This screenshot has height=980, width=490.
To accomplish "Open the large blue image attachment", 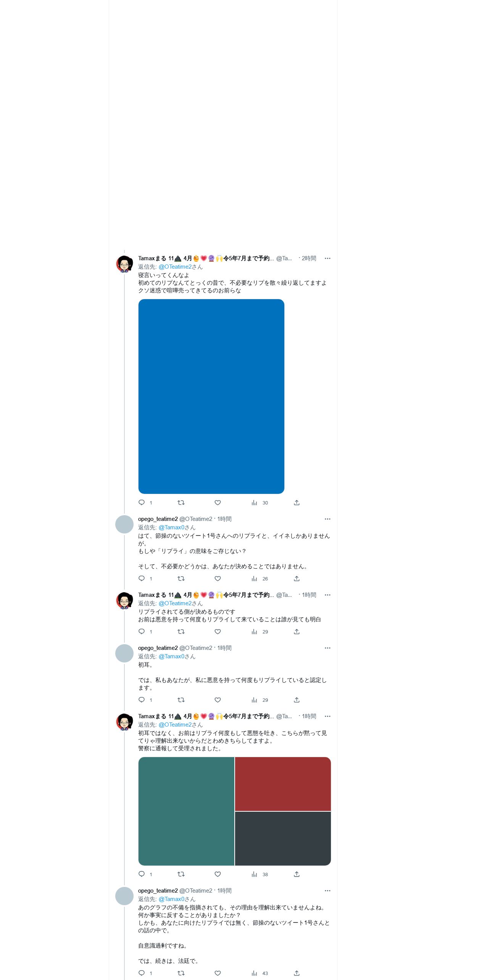I will coord(211,397).
